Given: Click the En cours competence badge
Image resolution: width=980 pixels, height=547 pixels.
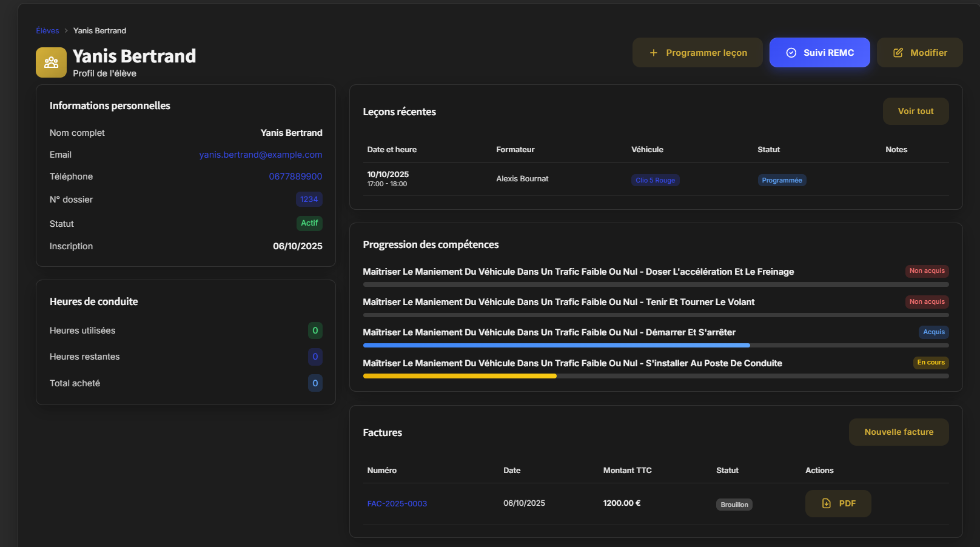Looking at the screenshot, I should pos(930,363).
